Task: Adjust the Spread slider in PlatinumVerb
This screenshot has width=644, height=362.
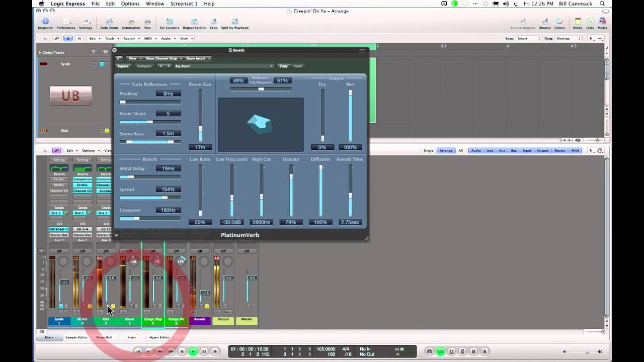Action: (150, 198)
